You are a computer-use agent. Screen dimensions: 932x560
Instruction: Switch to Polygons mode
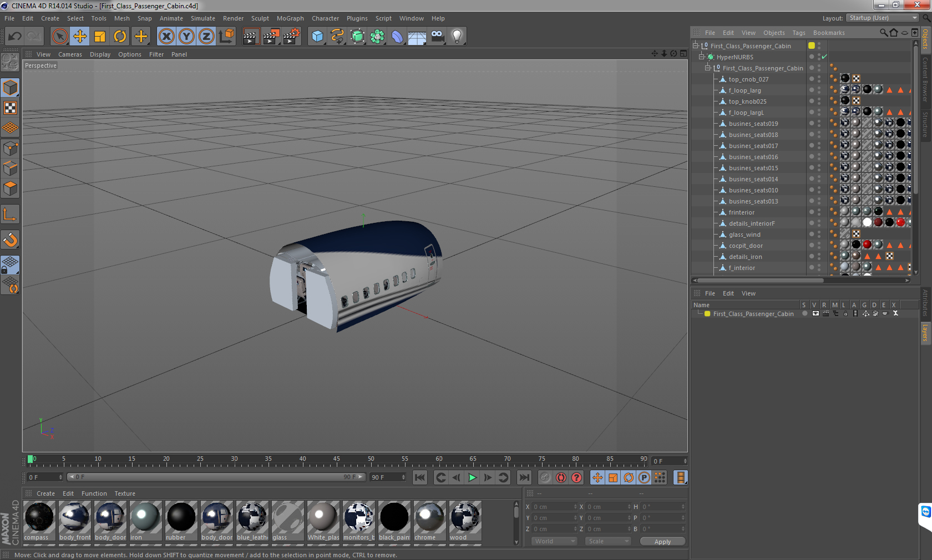[x=10, y=189]
